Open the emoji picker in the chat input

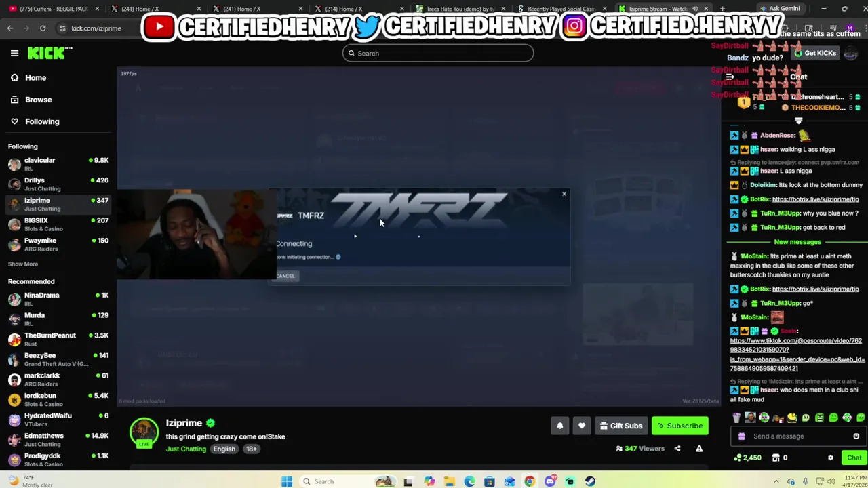pos(856,436)
